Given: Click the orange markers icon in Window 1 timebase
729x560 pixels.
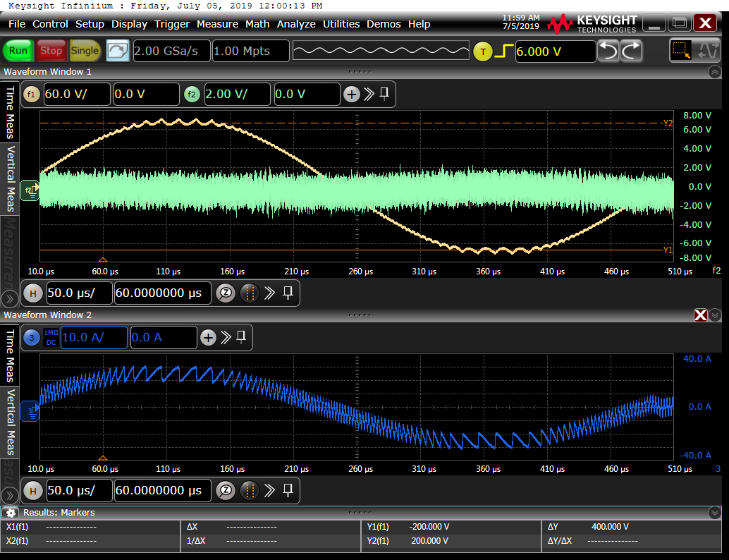Looking at the screenshot, I should point(249,293).
